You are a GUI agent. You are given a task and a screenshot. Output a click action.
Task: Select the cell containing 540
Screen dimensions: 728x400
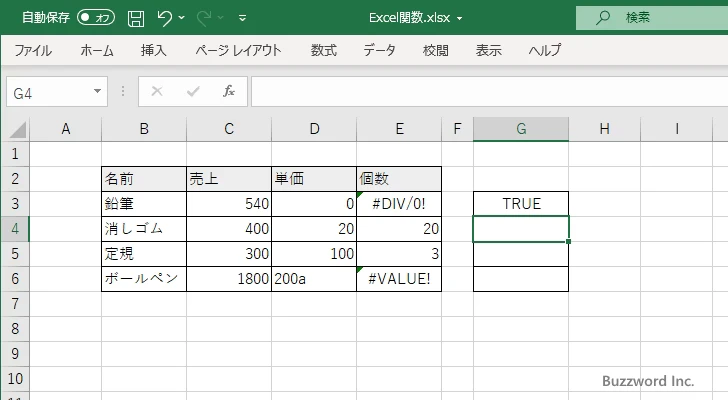(229, 204)
